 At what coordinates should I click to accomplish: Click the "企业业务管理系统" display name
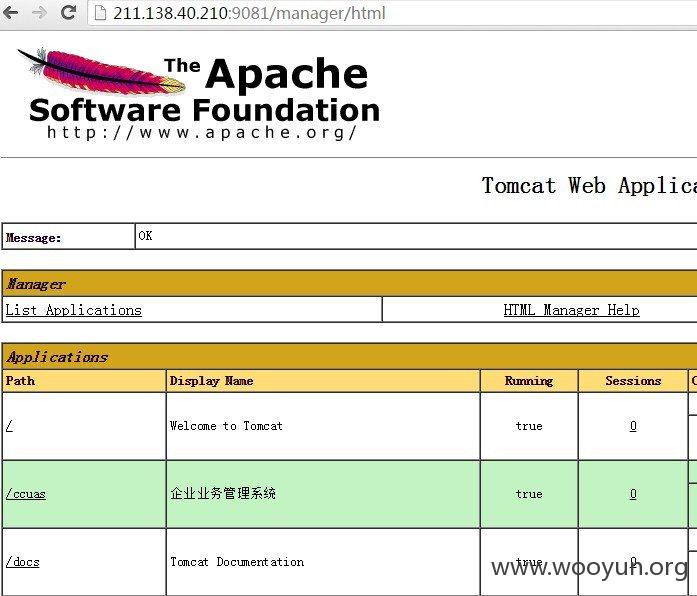tap(223, 493)
